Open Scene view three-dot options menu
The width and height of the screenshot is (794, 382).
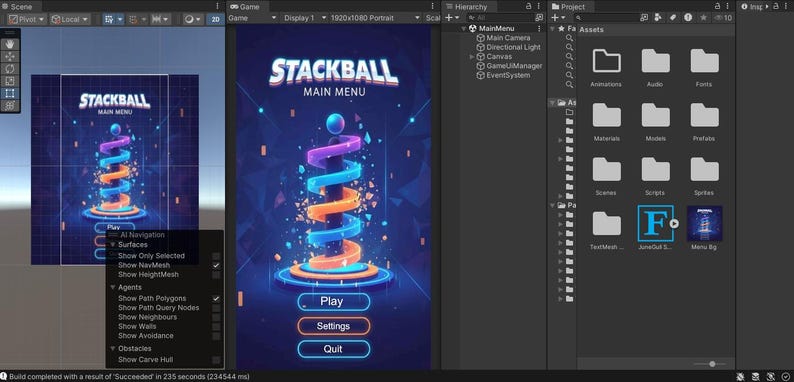point(217,6)
